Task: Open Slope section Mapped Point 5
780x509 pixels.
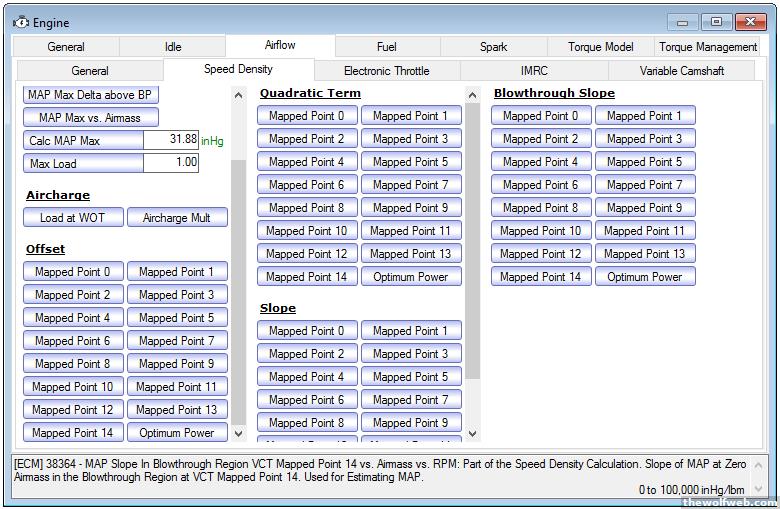Action: coord(411,377)
